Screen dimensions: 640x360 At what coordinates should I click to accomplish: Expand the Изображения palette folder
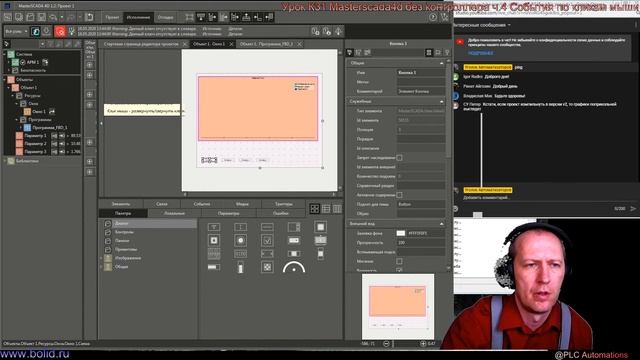pyautogui.click(x=101, y=258)
